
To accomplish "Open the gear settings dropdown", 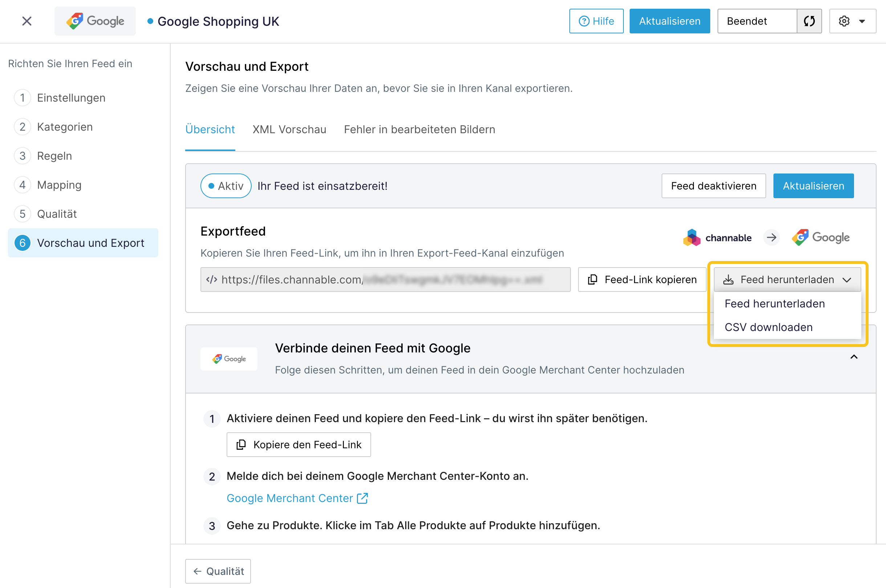I will coord(852,21).
